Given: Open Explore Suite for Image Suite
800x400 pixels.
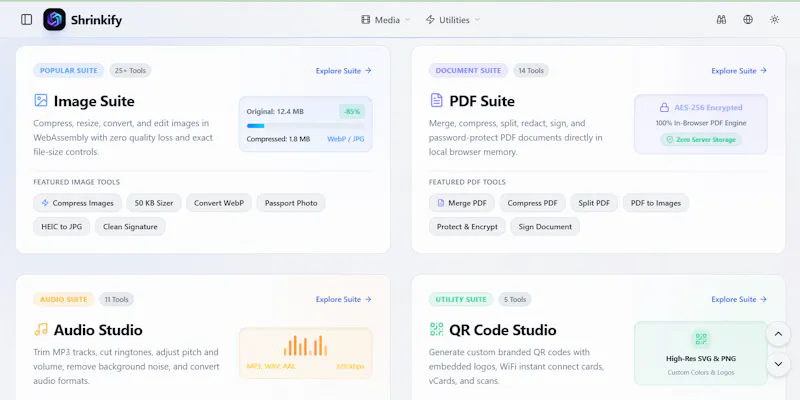Looking at the screenshot, I should tap(343, 71).
